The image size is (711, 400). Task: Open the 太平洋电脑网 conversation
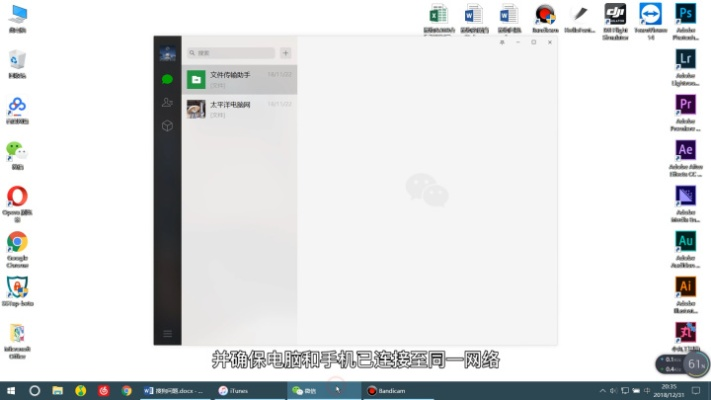[239, 109]
